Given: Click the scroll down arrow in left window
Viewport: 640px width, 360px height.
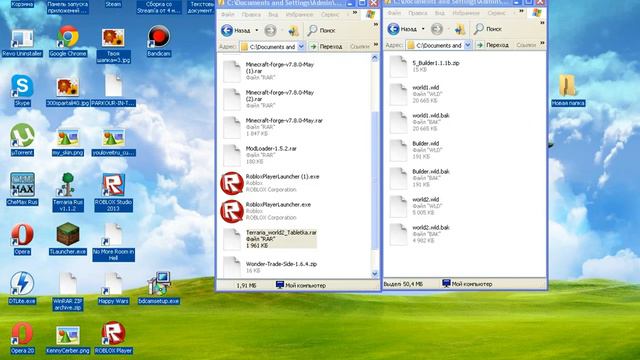Looking at the screenshot, I should tap(375, 274).
